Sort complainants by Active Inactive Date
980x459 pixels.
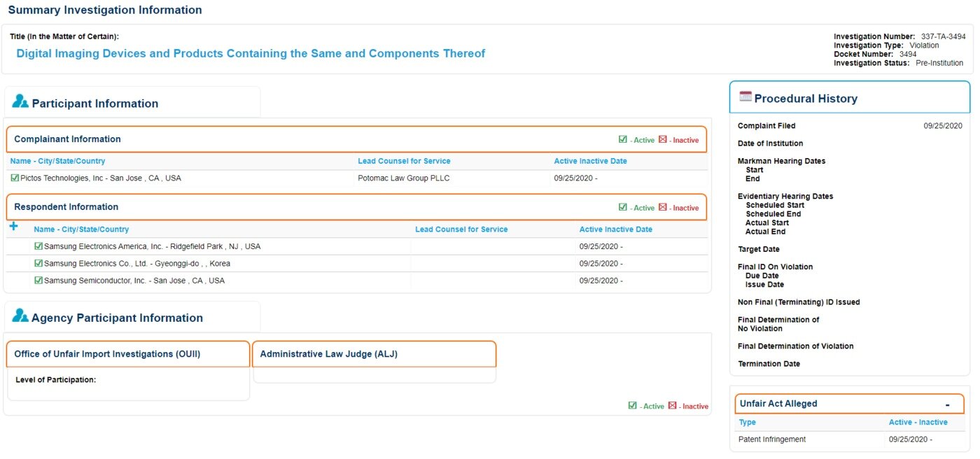coord(590,161)
